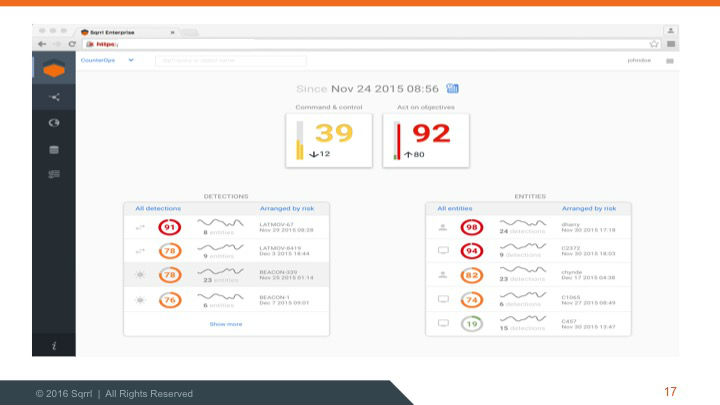Screen dimensions: 720x405
Task: Click the secure https padlock icon
Action: [90, 44]
